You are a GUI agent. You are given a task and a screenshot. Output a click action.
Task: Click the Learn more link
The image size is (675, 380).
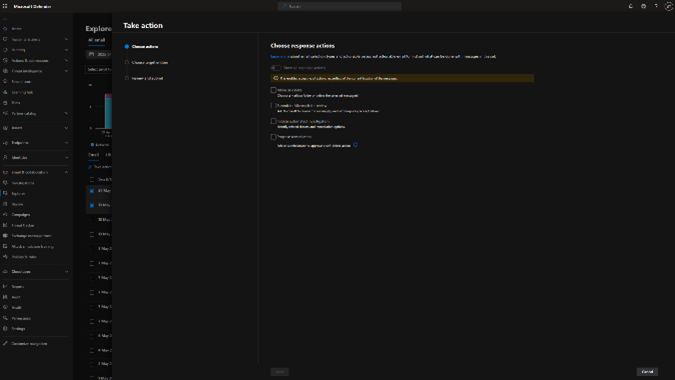278,56
